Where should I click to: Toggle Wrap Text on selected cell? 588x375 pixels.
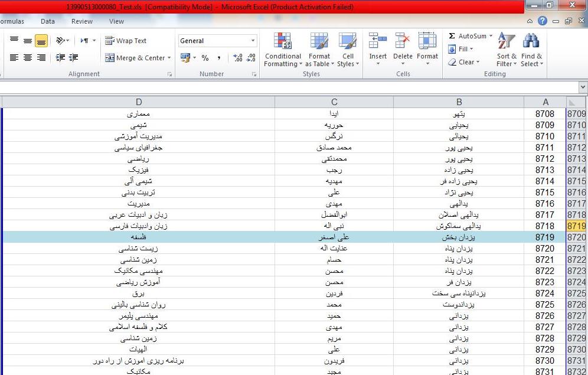point(126,40)
